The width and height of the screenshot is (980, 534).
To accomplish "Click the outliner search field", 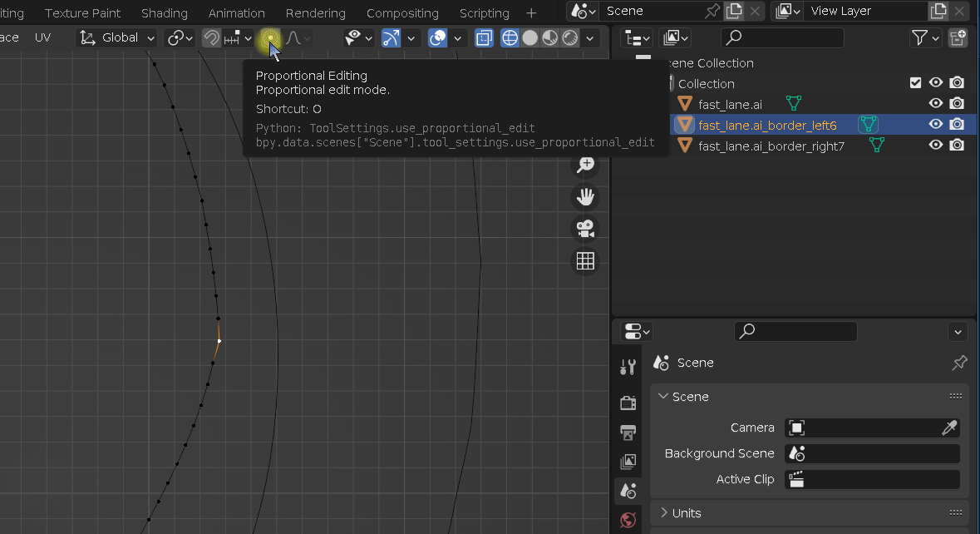I will tap(782, 38).
